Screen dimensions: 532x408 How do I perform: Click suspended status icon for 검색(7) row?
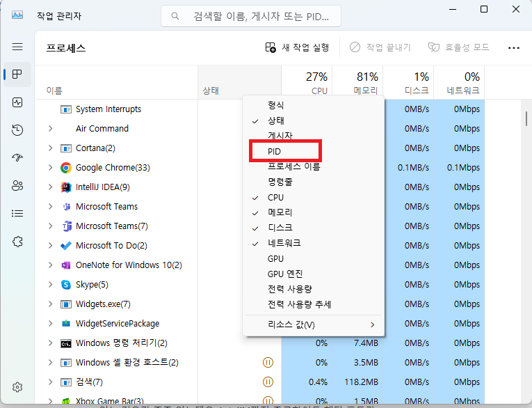(268, 382)
